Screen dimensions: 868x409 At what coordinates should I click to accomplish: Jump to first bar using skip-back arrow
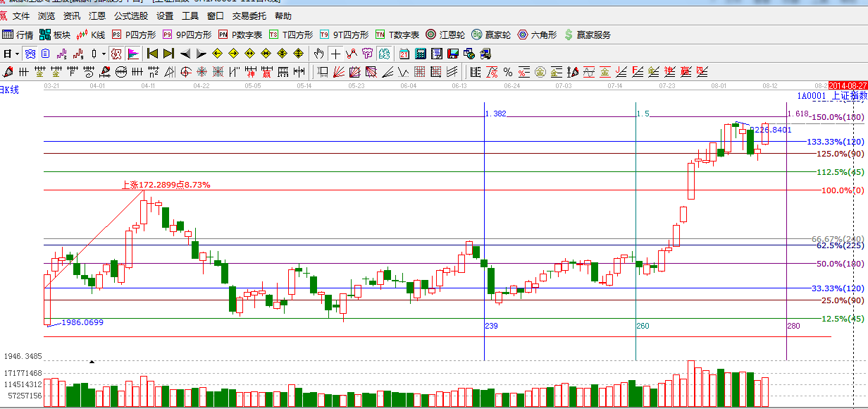point(152,54)
